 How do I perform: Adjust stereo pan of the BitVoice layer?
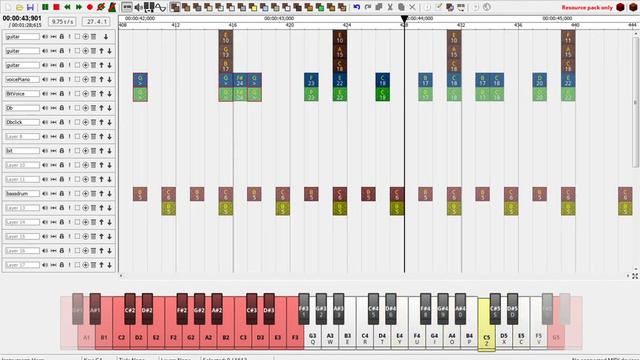(x=53, y=93)
